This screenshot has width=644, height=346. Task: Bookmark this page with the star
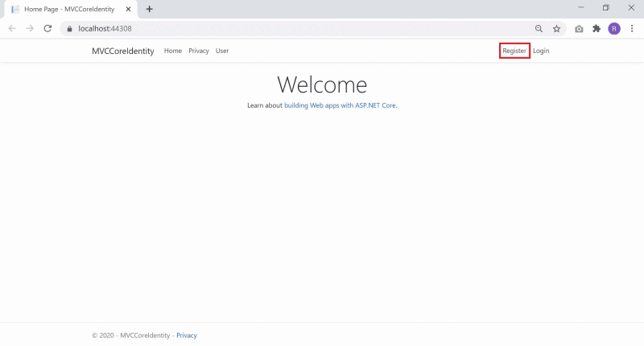tap(556, 29)
